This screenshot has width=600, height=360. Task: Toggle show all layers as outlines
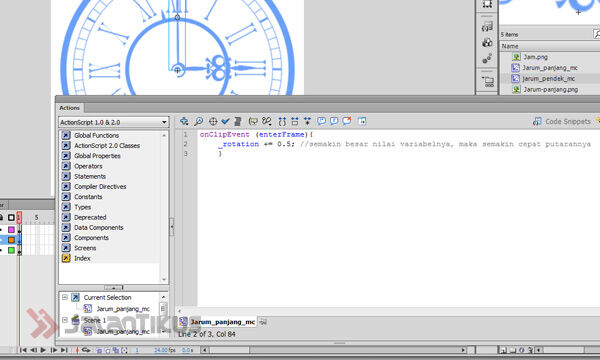pos(11,218)
